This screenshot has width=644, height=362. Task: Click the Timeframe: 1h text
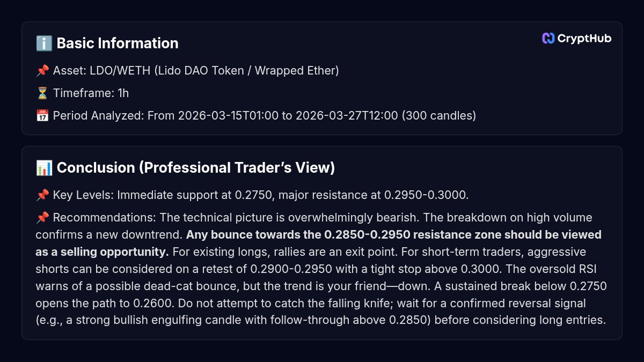[x=91, y=93]
